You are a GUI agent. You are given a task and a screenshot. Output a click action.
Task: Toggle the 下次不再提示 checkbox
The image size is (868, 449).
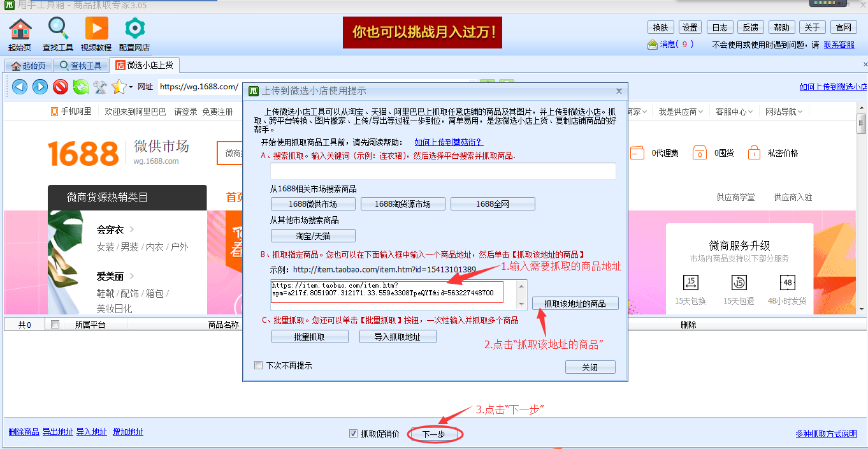[x=258, y=365]
